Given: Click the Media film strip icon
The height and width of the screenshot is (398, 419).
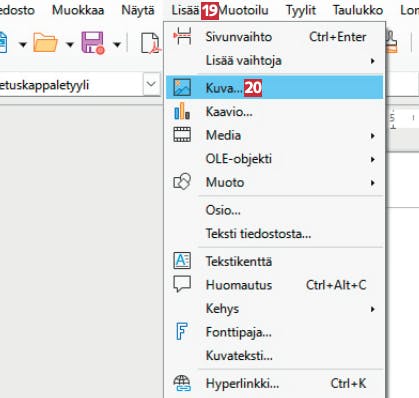Looking at the screenshot, I should 182,135.
